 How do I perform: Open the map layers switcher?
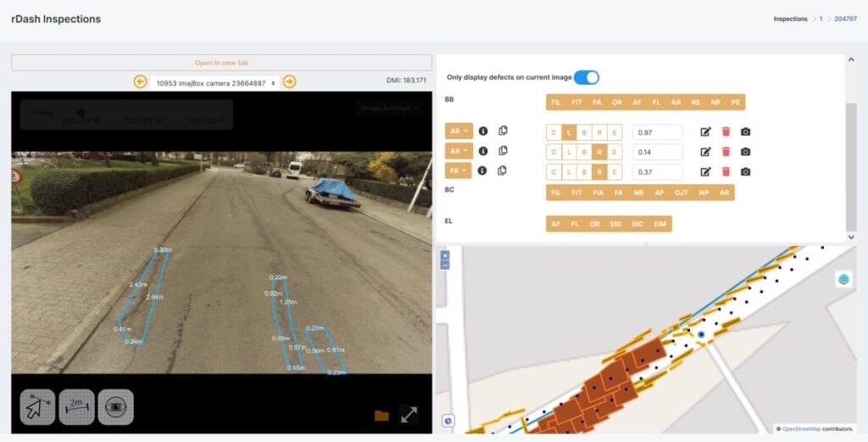coord(843,279)
